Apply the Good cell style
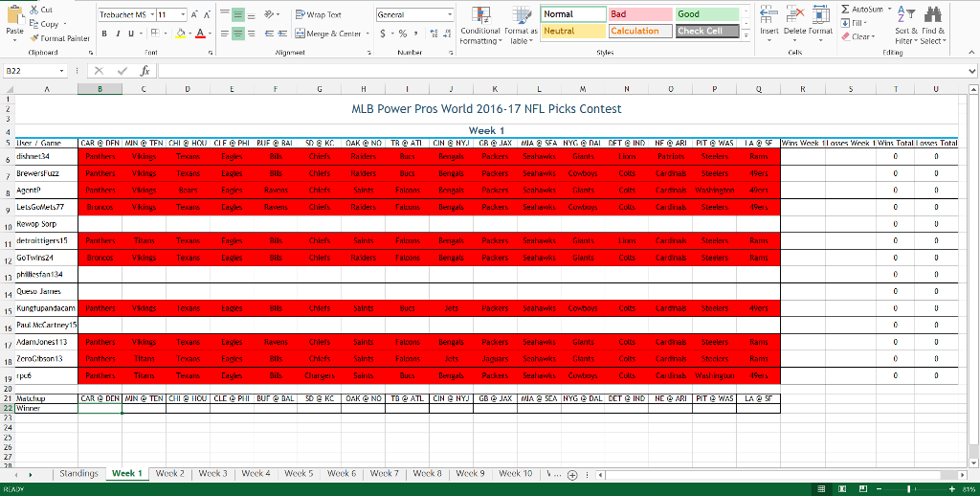The image size is (980, 496). click(707, 13)
